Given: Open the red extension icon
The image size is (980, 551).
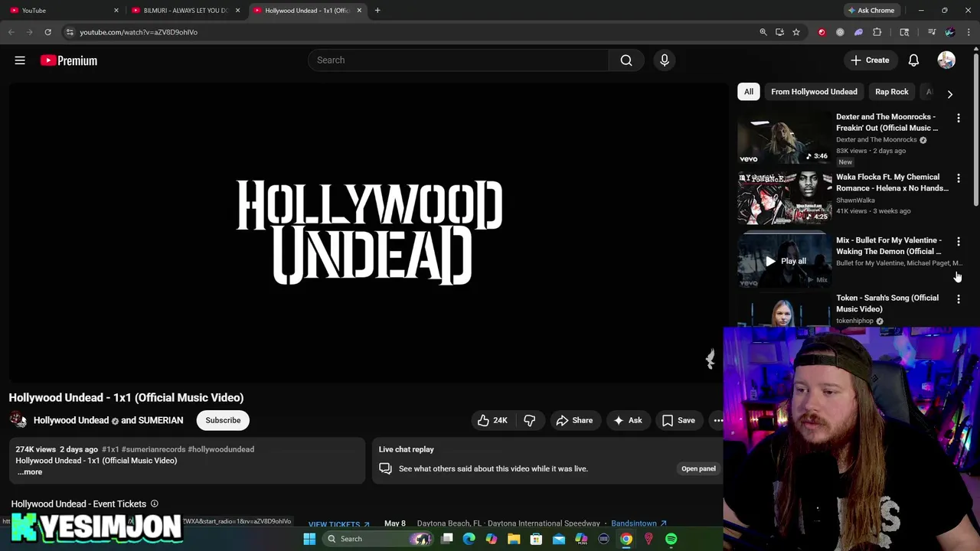Looking at the screenshot, I should click(822, 32).
